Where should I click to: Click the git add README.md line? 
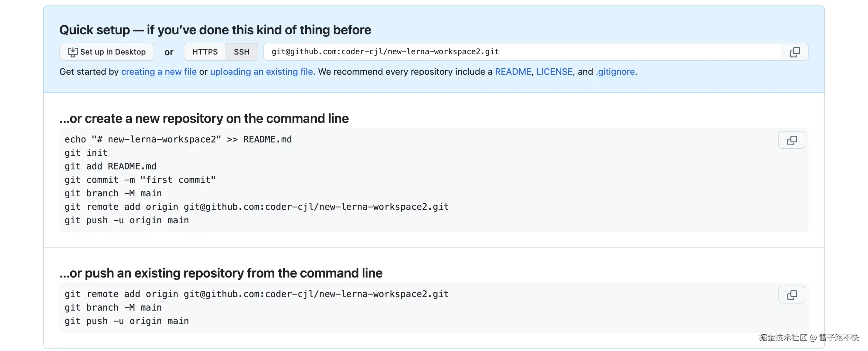pyautogui.click(x=110, y=167)
